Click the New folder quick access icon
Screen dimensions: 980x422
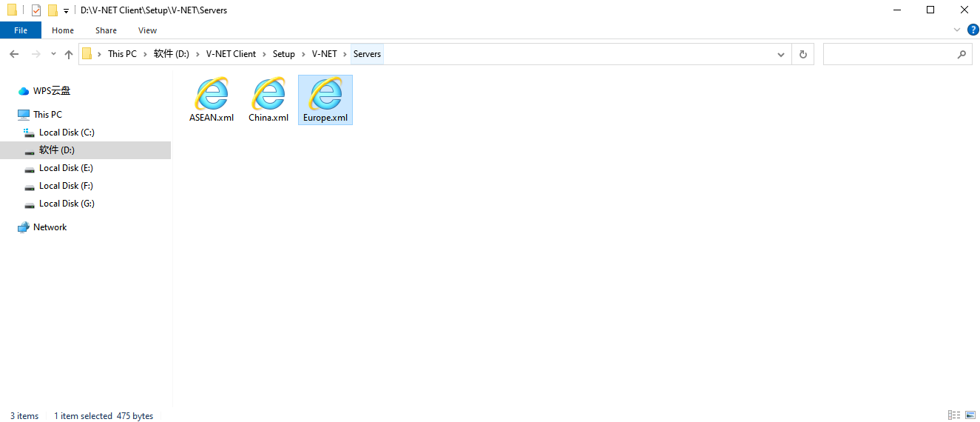point(53,10)
